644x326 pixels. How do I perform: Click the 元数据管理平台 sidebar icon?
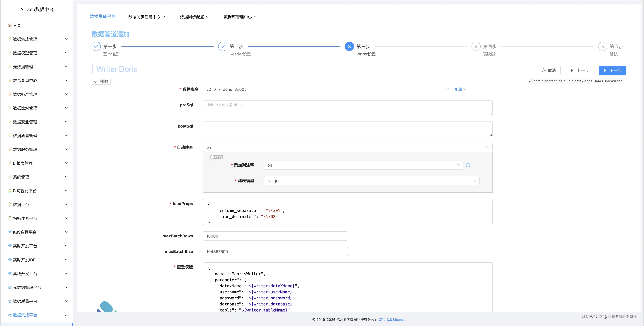tap(9, 287)
